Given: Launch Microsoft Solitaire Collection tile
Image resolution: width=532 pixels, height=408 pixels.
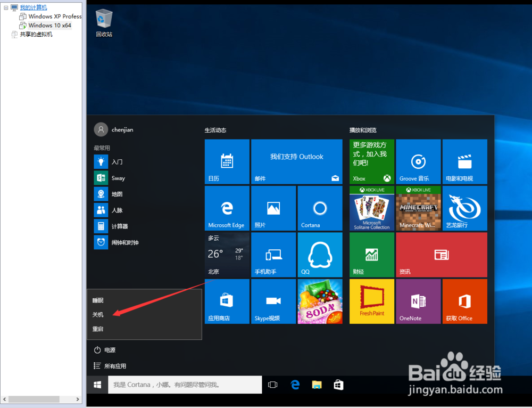Looking at the screenshot, I should [x=372, y=208].
